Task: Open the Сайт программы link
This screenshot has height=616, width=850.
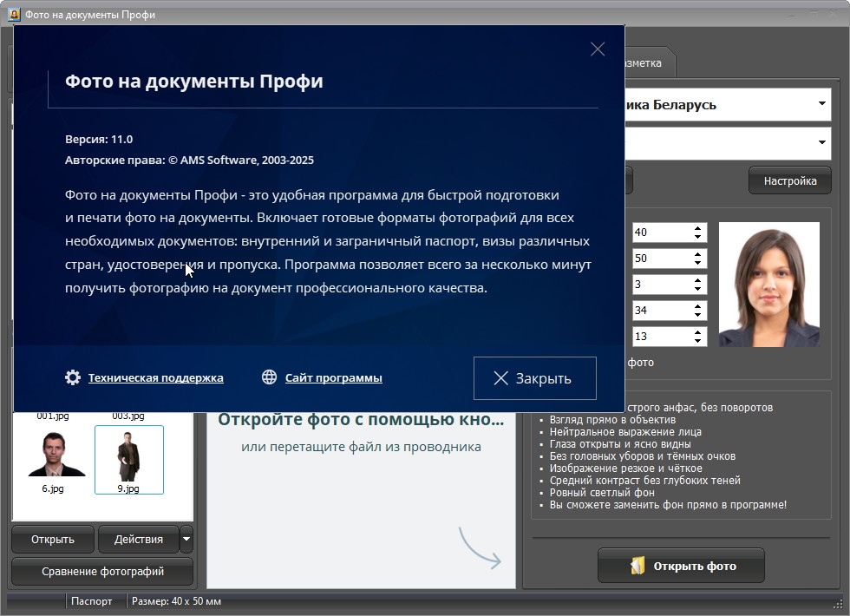Action: [333, 378]
